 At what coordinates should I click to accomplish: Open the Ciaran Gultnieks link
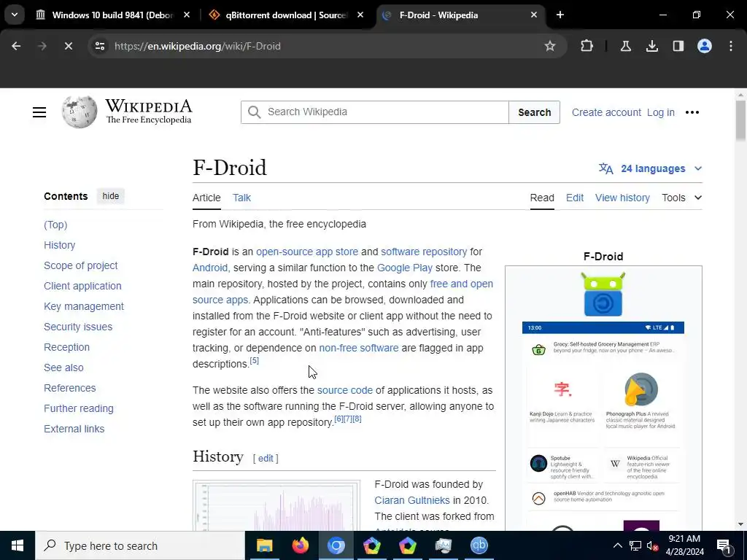[x=412, y=500]
